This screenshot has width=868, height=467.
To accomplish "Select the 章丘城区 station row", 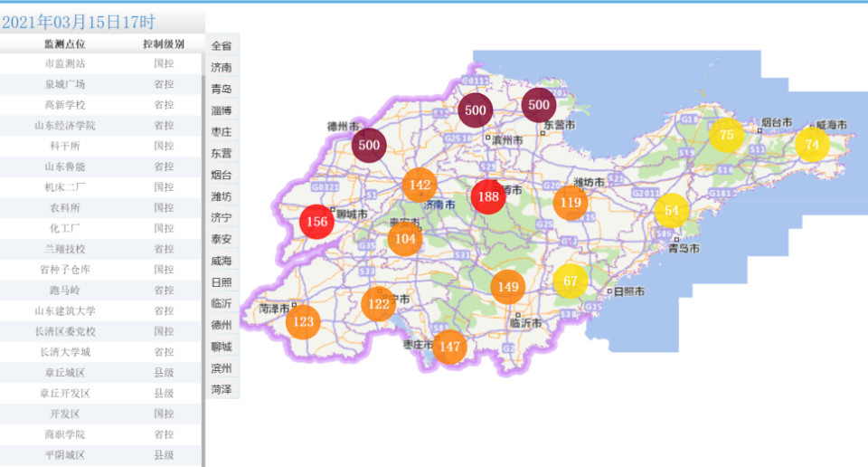I will [100, 373].
